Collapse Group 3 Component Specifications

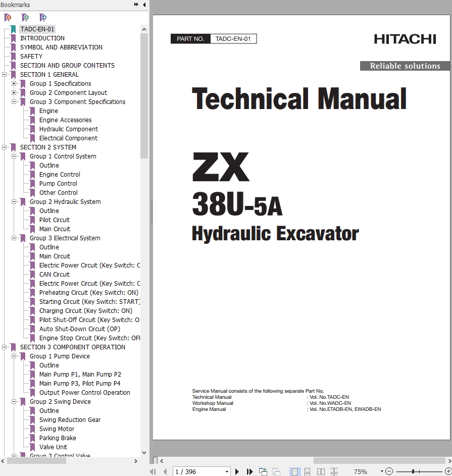click(14, 101)
